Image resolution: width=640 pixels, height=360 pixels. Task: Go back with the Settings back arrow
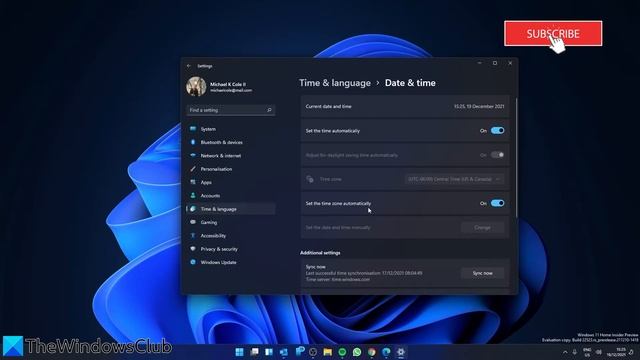tap(189, 66)
